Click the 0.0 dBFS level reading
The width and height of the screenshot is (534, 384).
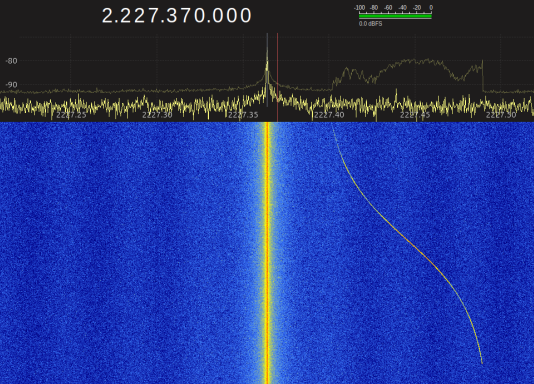370,24
